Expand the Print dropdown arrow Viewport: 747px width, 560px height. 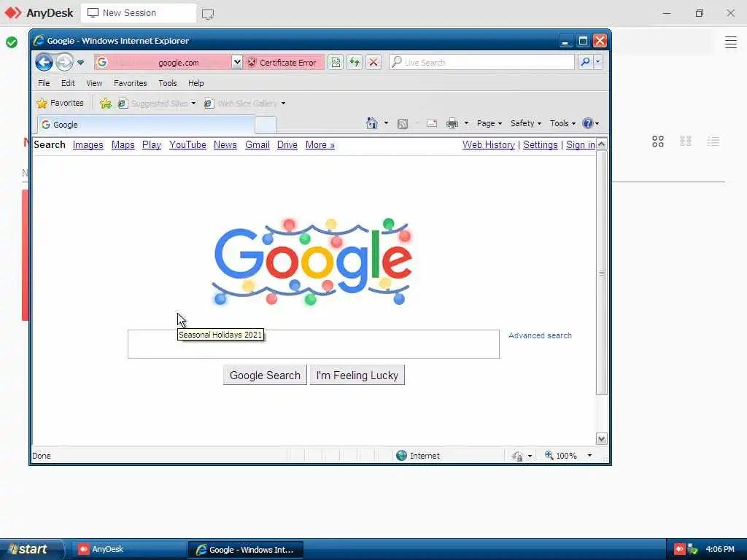pos(466,123)
